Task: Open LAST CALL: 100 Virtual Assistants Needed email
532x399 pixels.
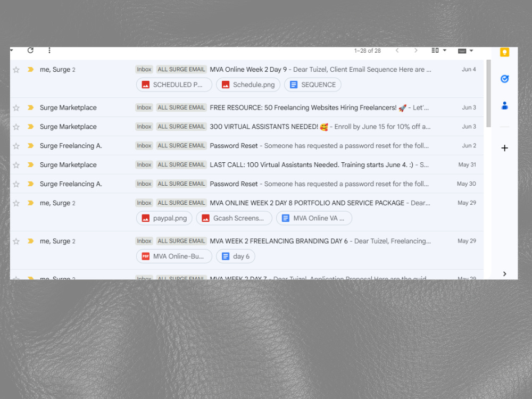Action: click(x=311, y=164)
